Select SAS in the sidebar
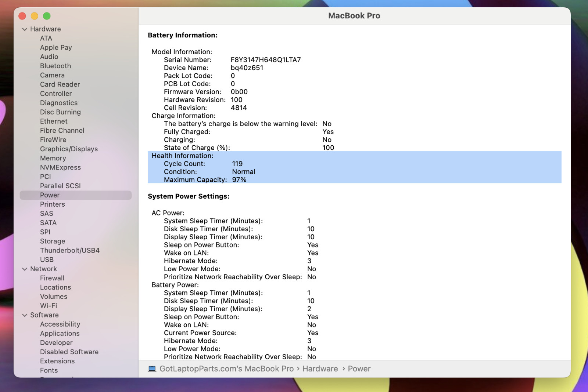Viewport: 588px width, 392px height. click(x=46, y=213)
